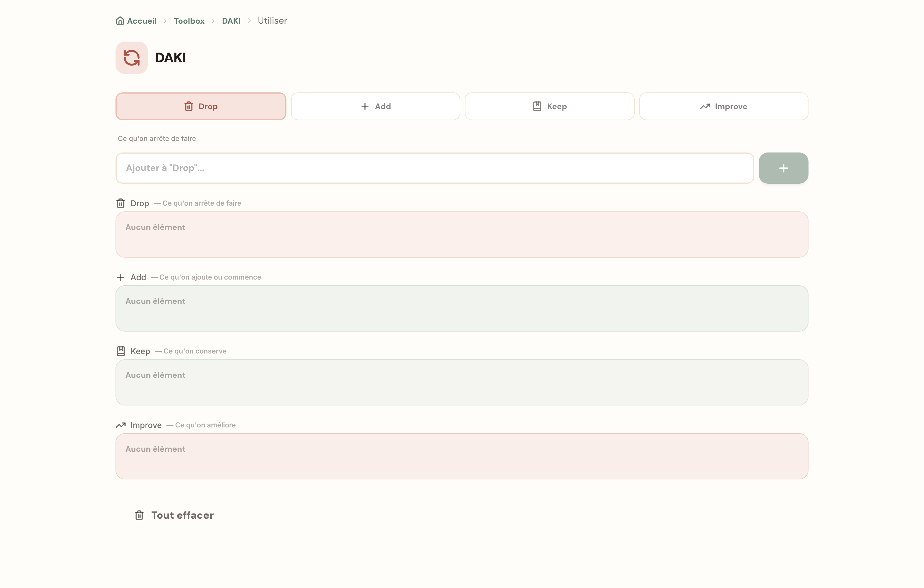This screenshot has height=588, width=924.
Task: Click "Ce qu'on conserve" text
Action: [195, 351]
